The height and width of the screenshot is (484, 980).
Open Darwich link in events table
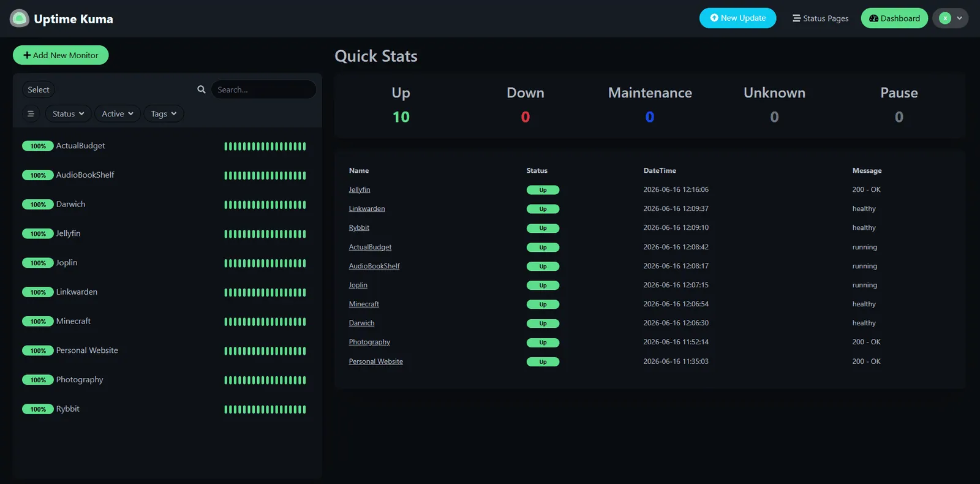click(x=361, y=323)
